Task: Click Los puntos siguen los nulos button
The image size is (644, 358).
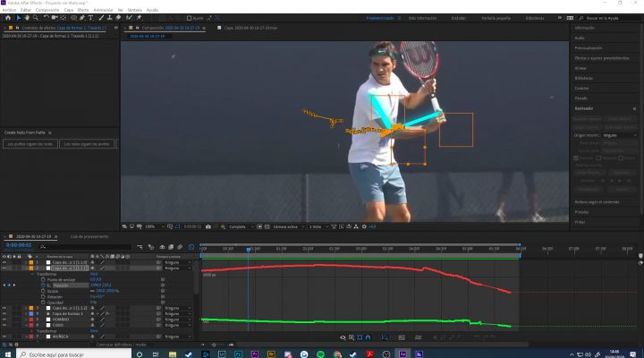Action: point(30,144)
